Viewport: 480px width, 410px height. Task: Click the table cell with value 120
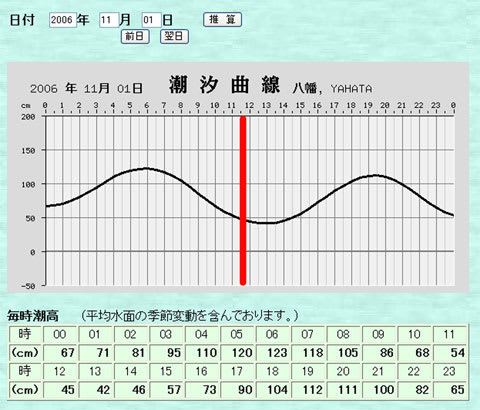(x=237, y=353)
